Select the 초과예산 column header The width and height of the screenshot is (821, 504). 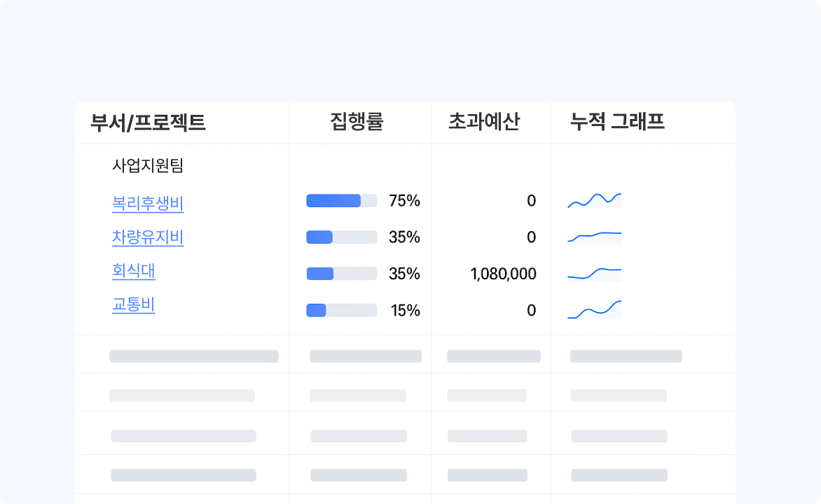(484, 122)
